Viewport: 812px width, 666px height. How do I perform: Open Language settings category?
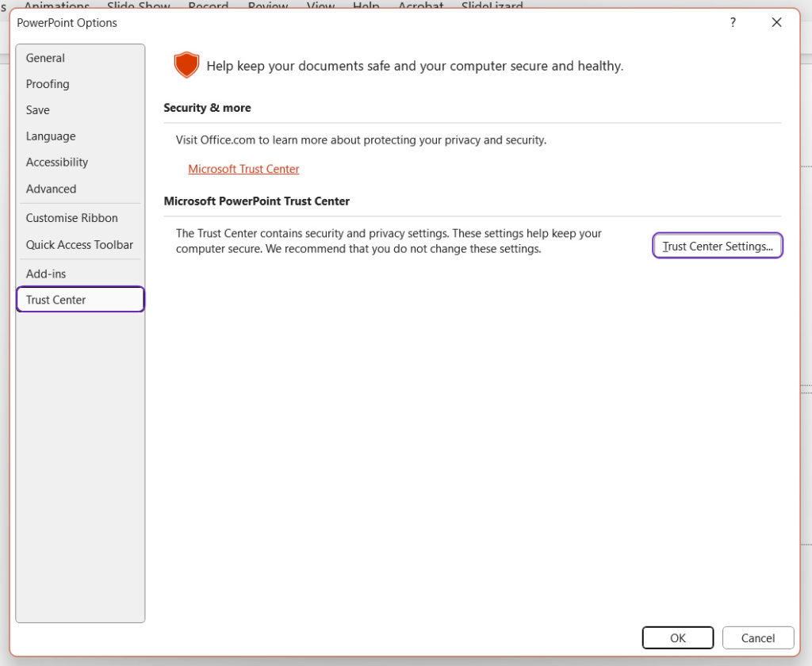pyautogui.click(x=80, y=136)
